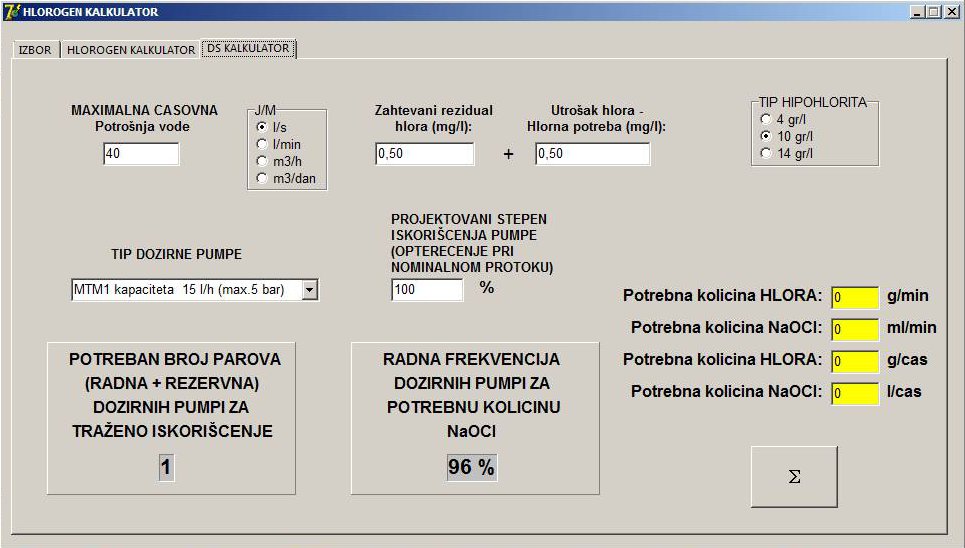Click the PROJEKTOVANI STEPEN ISKORIŠCENJA PUMPE label
The image size is (965, 548).
[472, 243]
